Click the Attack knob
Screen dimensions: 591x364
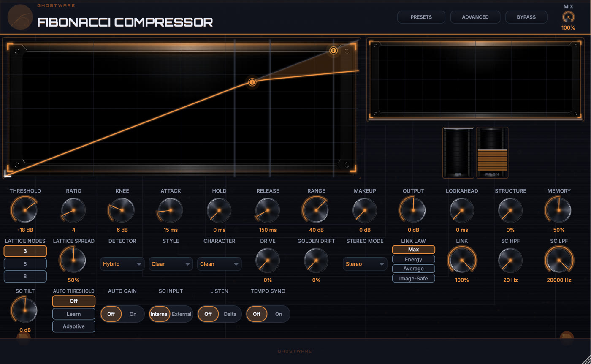pos(171,210)
